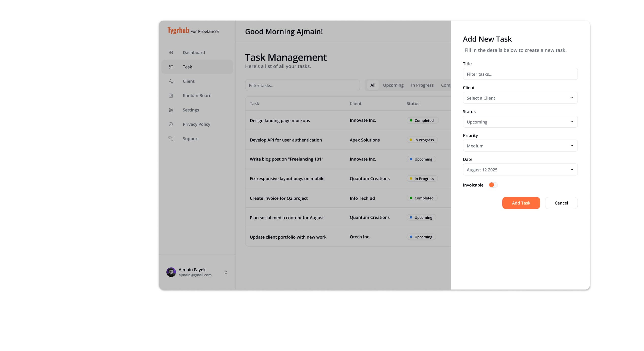Viewport: 644px width, 351px height.
Task: Click the Title input field in Add New Task
Action: [x=520, y=74]
